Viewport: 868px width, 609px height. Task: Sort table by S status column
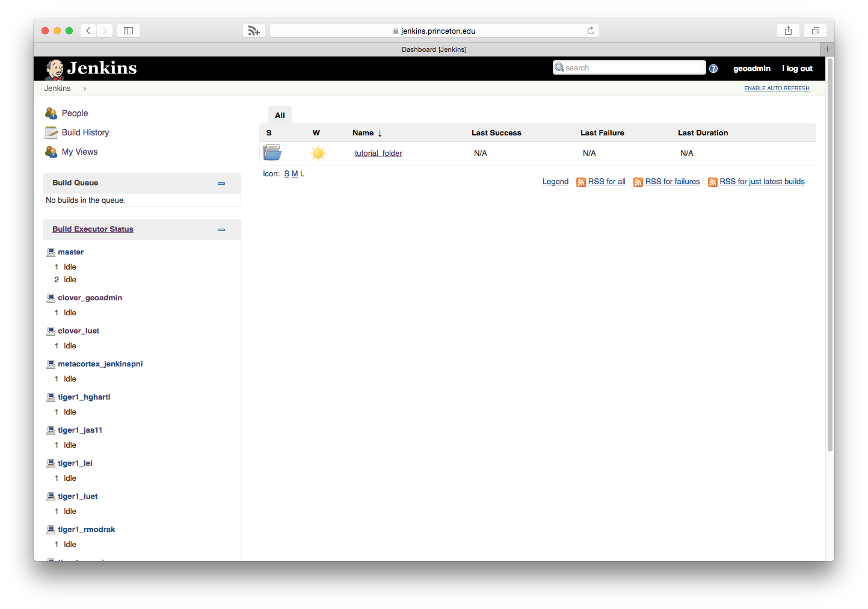click(269, 133)
